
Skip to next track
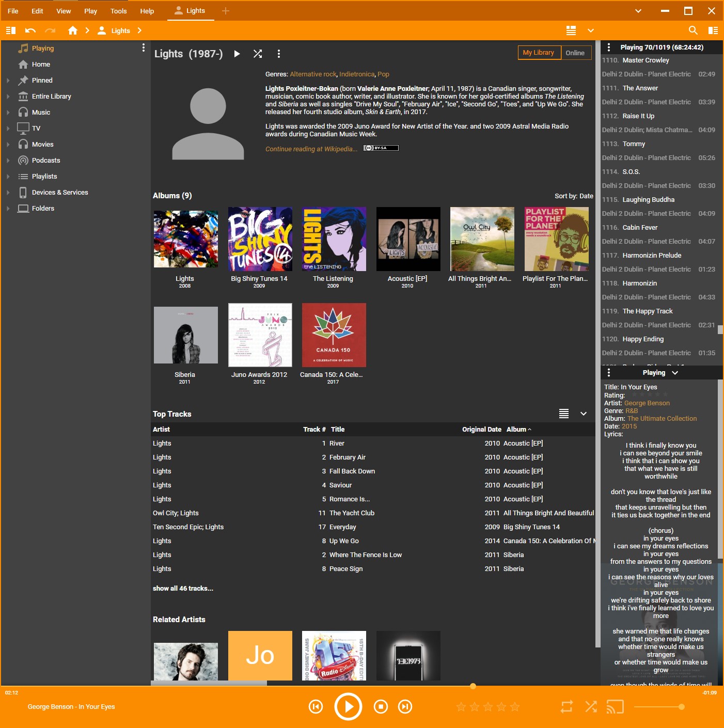(405, 706)
